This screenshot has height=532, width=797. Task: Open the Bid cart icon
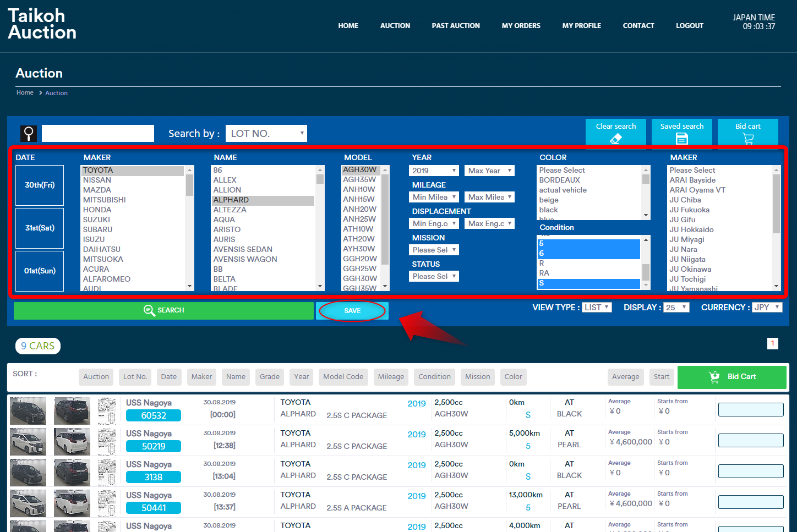(x=747, y=139)
